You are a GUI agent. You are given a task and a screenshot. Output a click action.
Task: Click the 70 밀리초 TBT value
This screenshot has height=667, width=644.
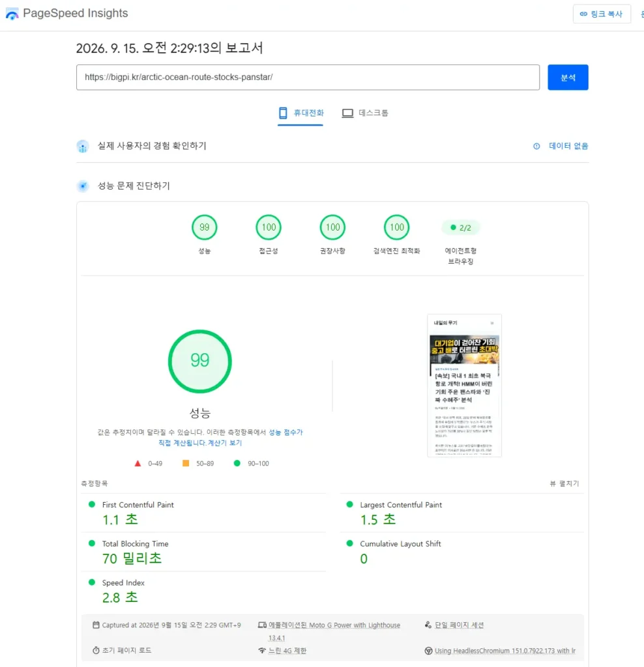tap(132, 559)
